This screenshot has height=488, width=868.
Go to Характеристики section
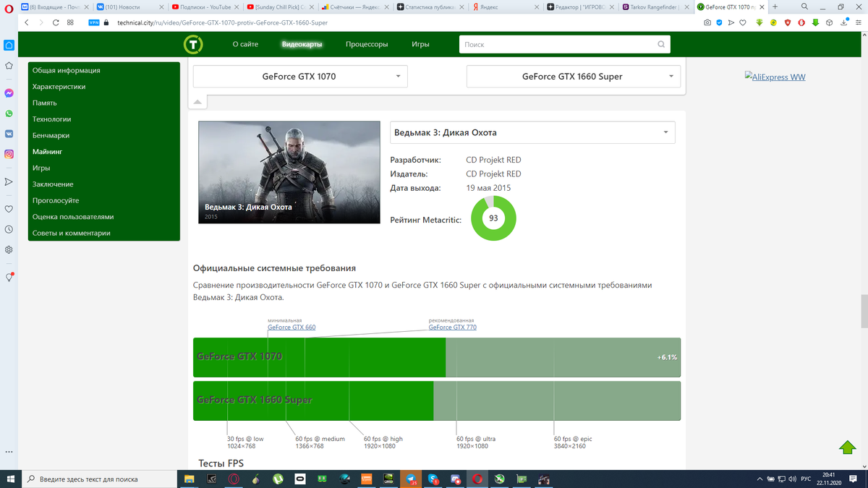pyautogui.click(x=59, y=87)
